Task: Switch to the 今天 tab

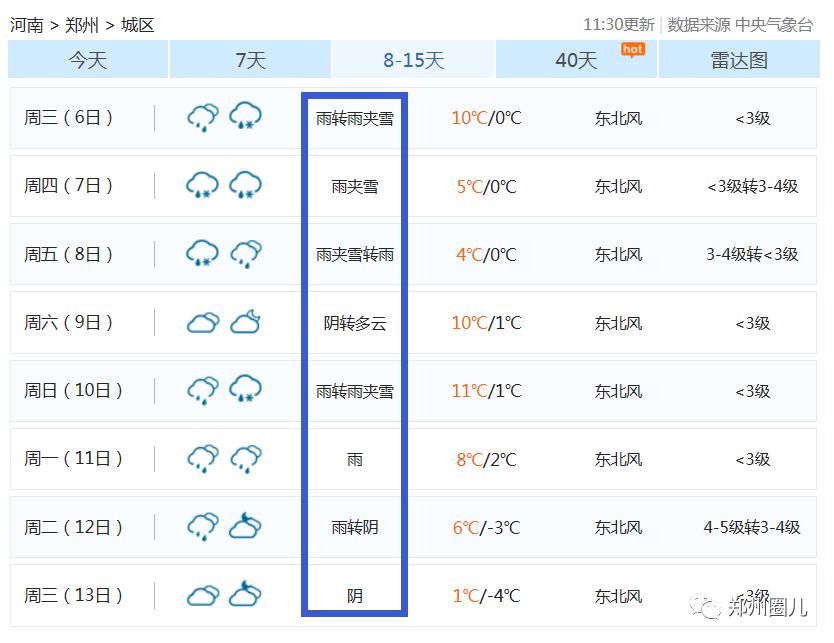Action: click(x=88, y=60)
